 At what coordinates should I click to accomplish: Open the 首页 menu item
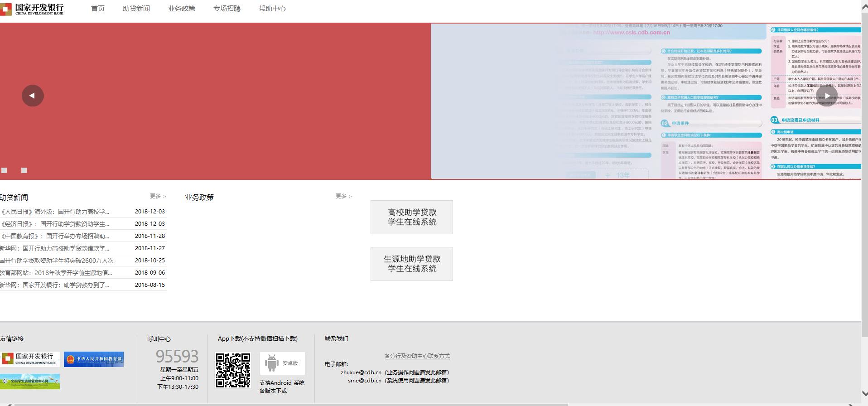point(97,9)
